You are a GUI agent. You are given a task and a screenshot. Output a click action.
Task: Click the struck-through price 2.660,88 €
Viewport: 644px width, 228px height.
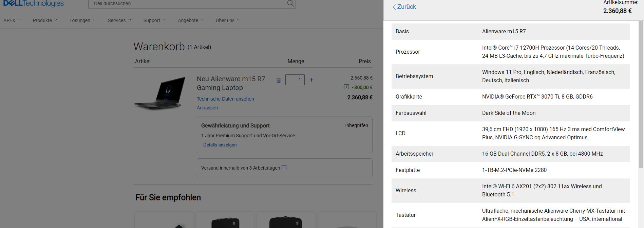tap(361, 78)
